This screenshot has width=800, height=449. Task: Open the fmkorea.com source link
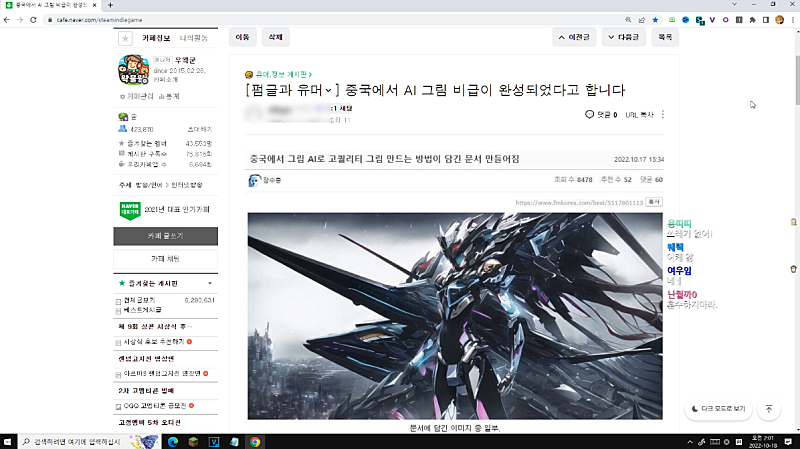click(579, 203)
